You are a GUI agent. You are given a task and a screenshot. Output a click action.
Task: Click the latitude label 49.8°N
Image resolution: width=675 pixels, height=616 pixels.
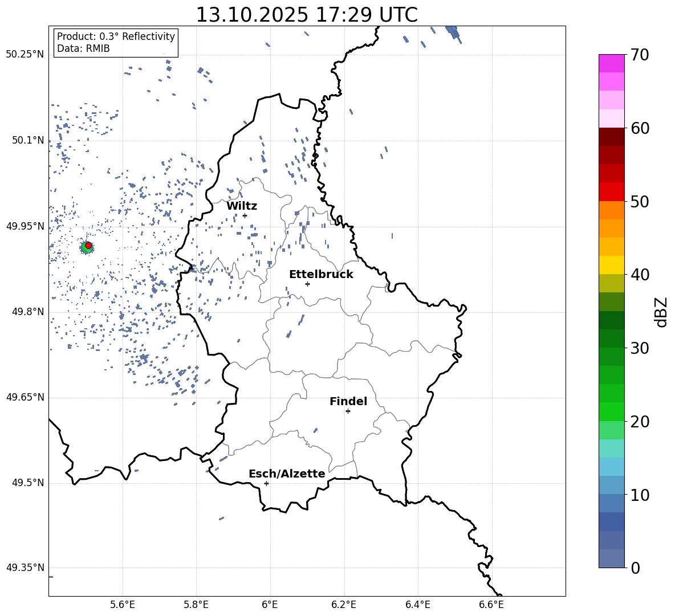point(28,312)
